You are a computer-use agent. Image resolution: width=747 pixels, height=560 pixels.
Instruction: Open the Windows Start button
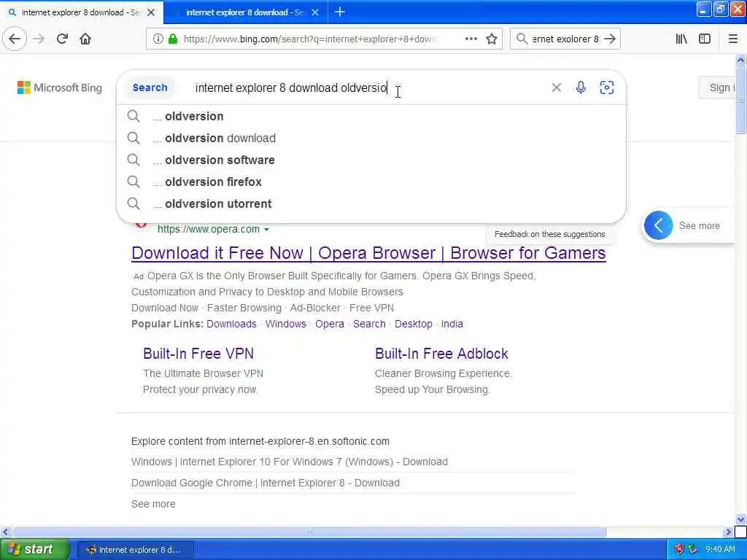(x=34, y=550)
